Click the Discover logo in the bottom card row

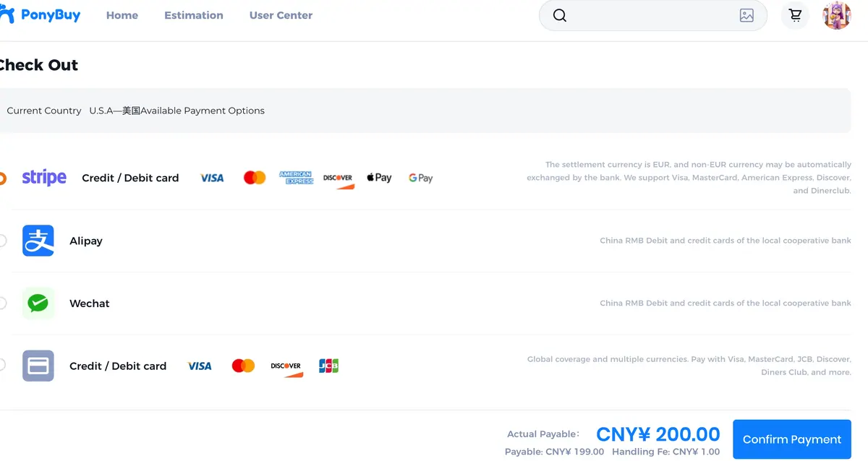pyautogui.click(x=287, y=369)
